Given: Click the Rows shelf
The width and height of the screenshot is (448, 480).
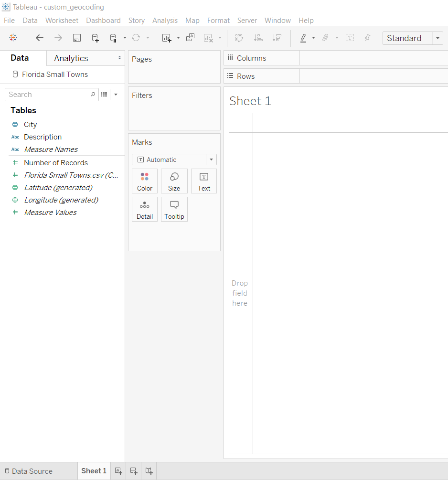Looking at the screenshot, I should pyautogui.click(x=373, y=76).
